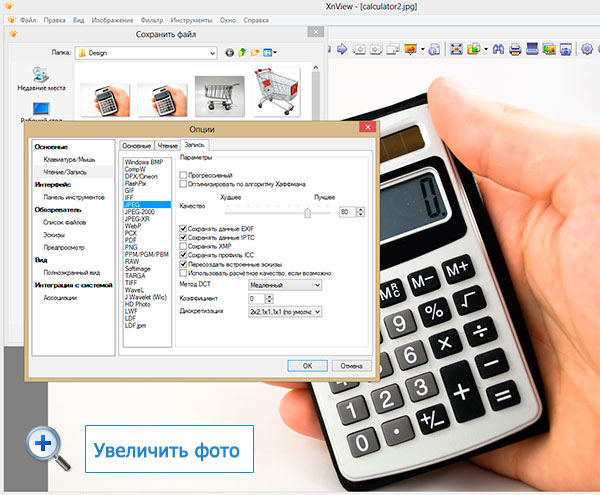The width and height of the screenshot is (600, 495).
Task: Open the Файл menu
Action: (28, 20)
